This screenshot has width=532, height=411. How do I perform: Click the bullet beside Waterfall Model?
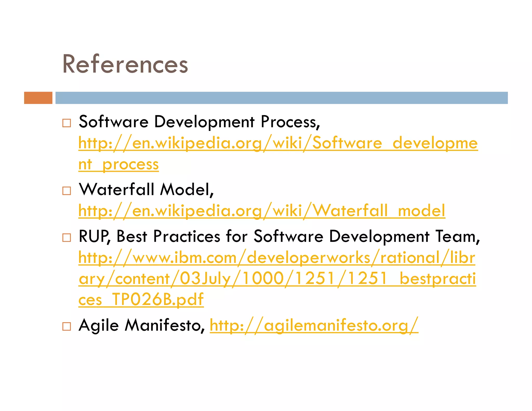pyautogui.click(x=66, y=191)
